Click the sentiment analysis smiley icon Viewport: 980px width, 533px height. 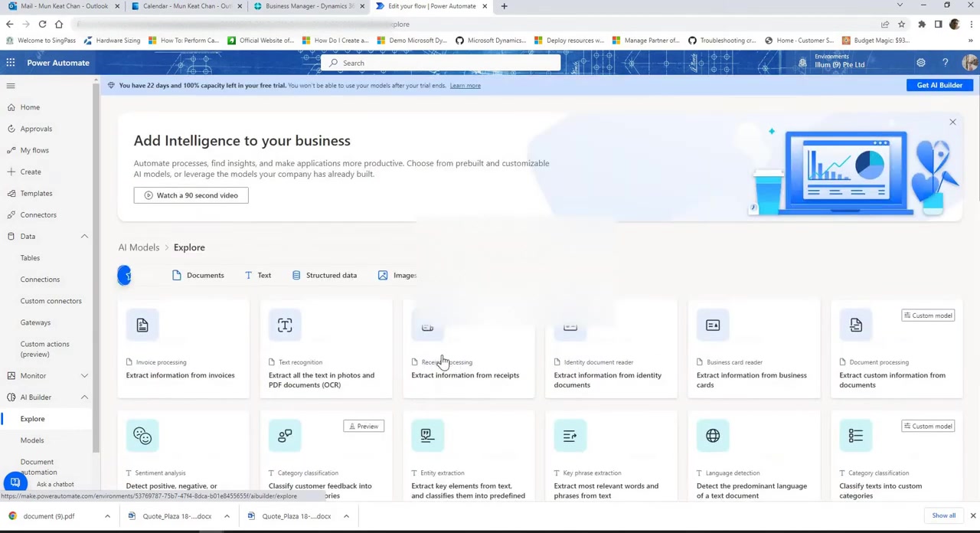click(x=142, y=436)
